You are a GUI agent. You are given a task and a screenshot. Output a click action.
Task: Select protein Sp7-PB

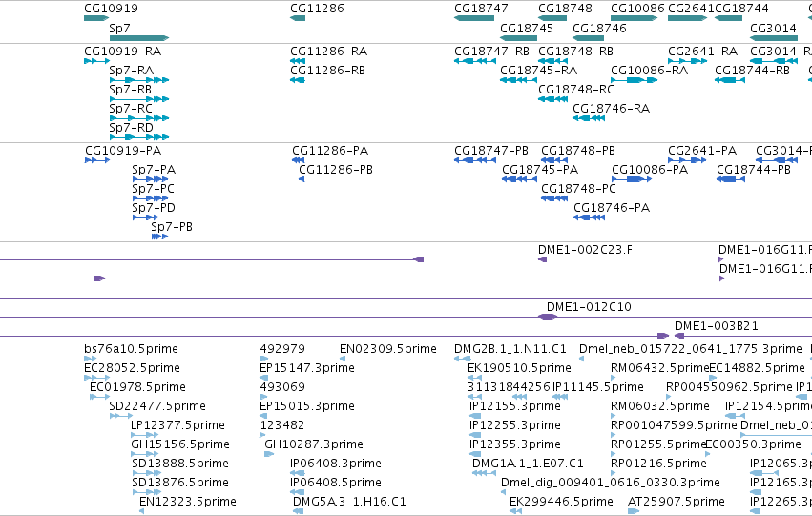[172, 227]
